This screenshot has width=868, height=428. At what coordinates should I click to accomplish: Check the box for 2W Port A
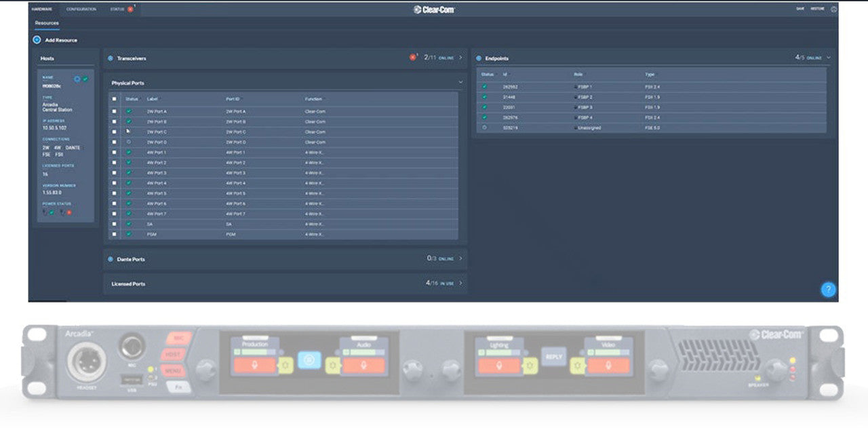point(114,111)
